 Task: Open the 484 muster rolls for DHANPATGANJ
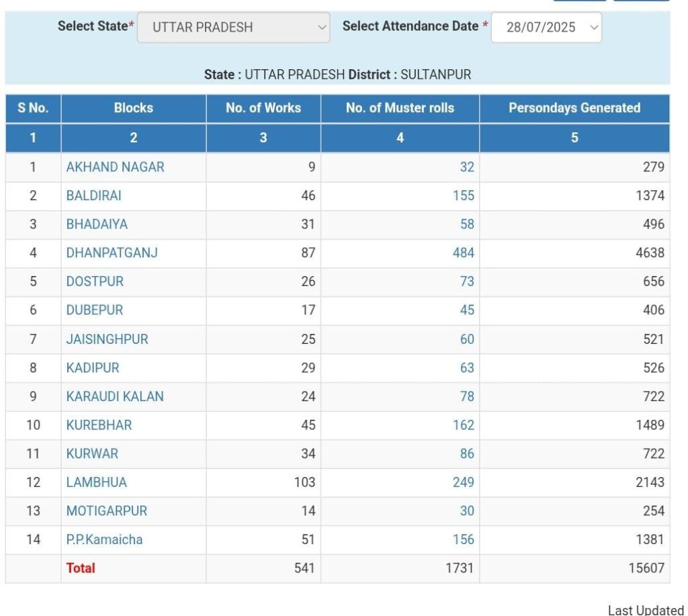click(x=463, y=253)
